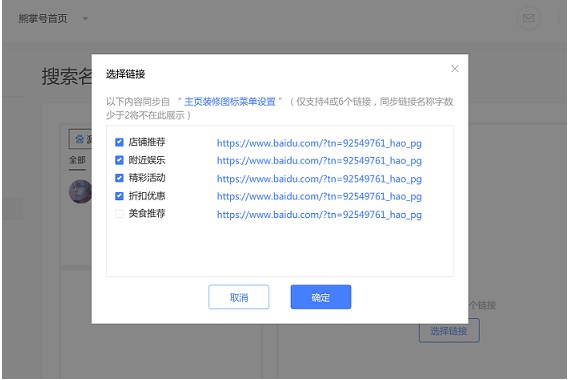Uncheck the 折扣优惠 checkbox
This screenshot has height=380, width=568.
pyautogui.click(x=119, y=196)
